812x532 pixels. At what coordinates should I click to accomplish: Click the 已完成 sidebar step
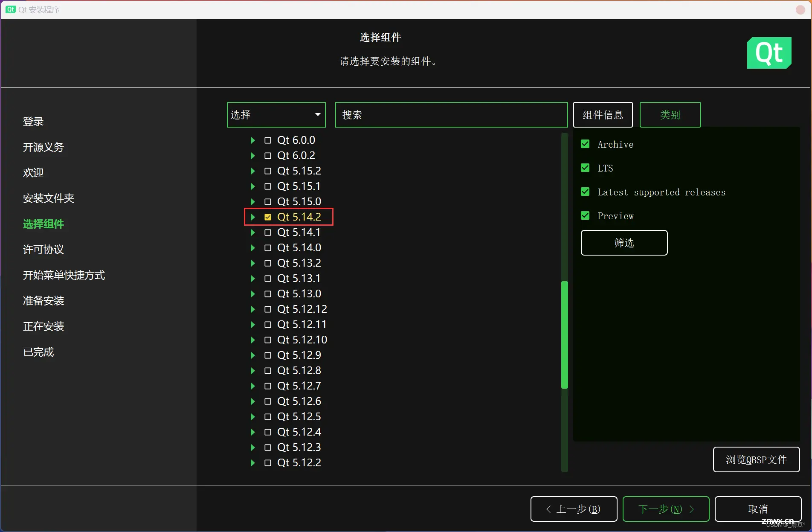[x=38, y=352]
